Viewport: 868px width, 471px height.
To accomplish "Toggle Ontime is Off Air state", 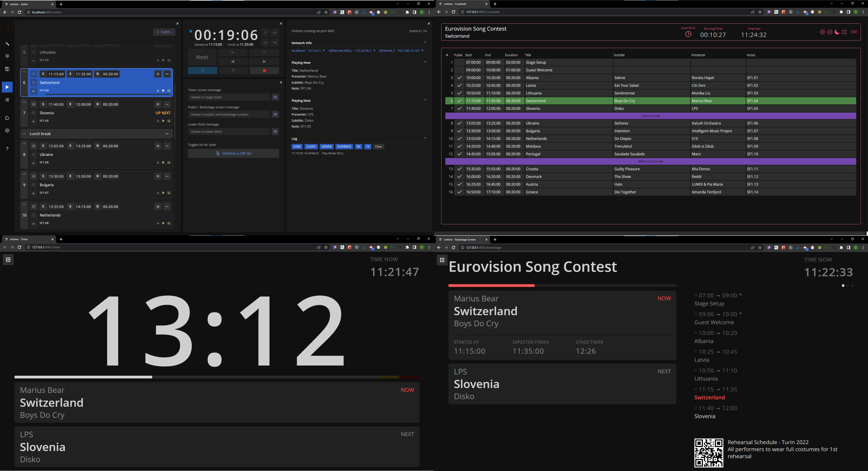I will [x=234, y=153].
